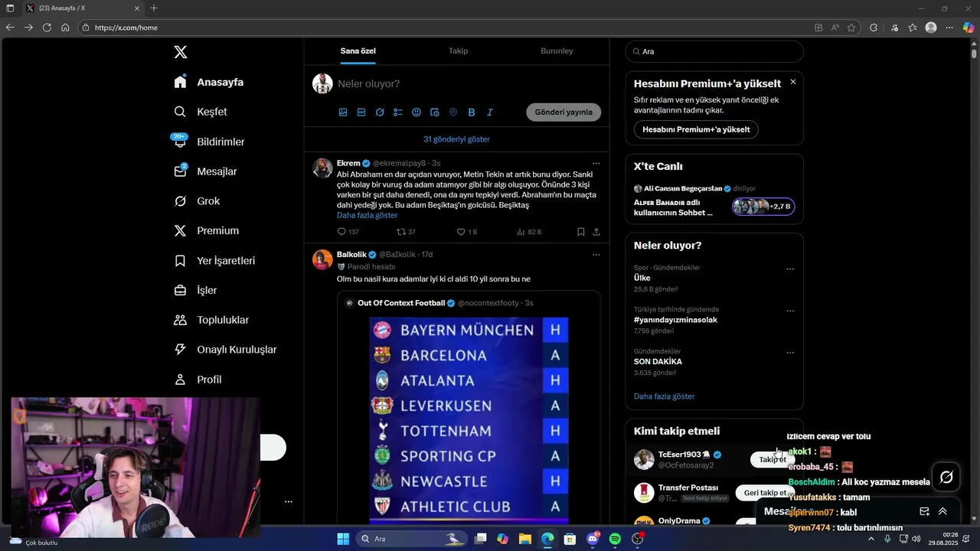This screenshot has width=980, height=551.
Task: Toggle italic text formatting
Action: [490, 112]
